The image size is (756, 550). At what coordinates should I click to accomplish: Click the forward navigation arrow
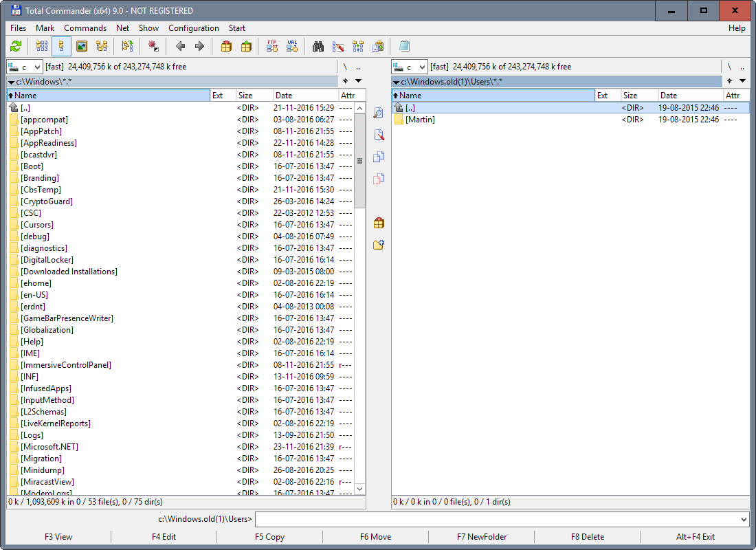pyautogui.click(x=199, y=46)
